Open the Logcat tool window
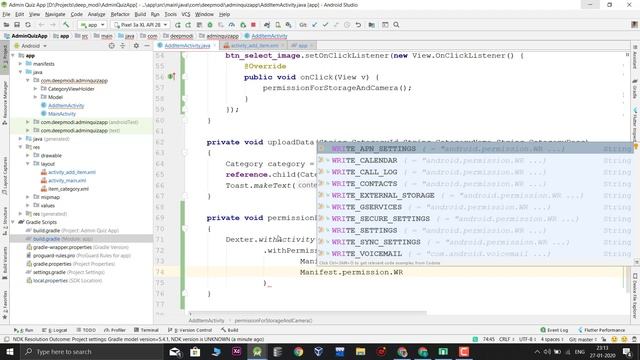640x360 pixels. (x=55, y=330)
